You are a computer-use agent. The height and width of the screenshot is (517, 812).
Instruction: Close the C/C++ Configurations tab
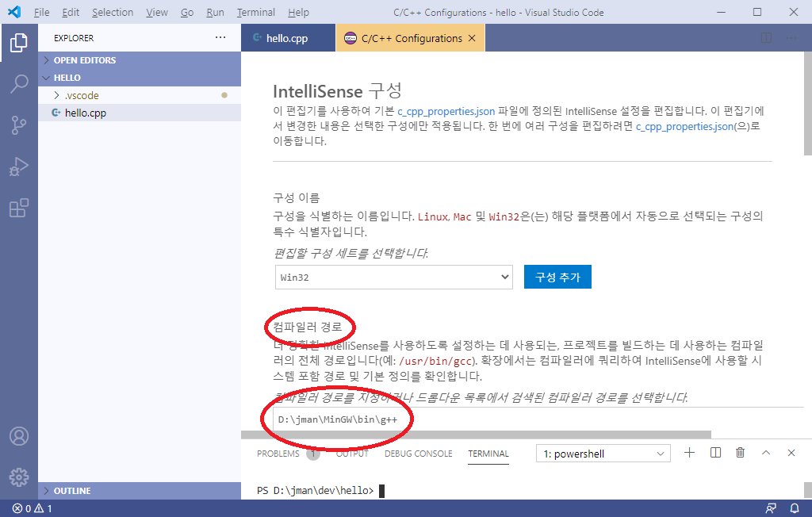(x=472, y=38)
